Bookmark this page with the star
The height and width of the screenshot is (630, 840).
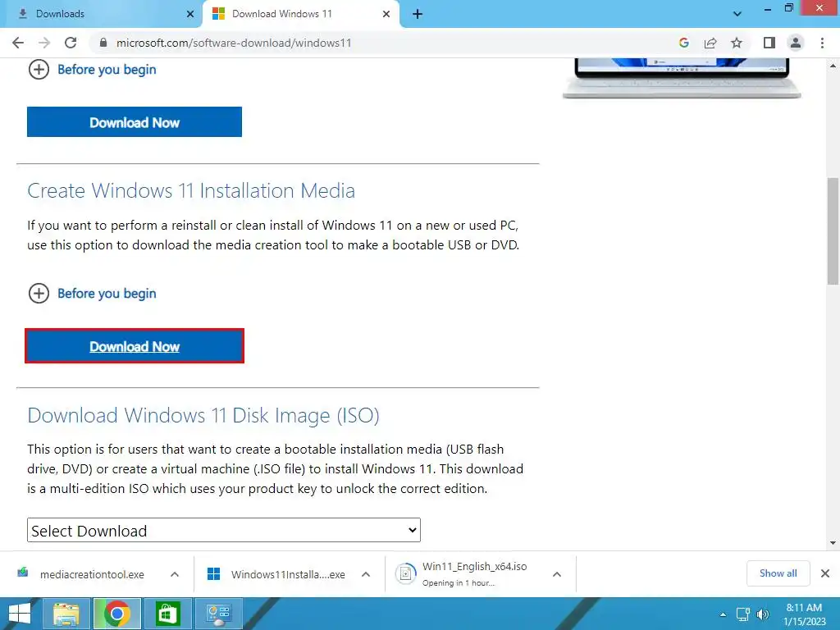pos(737,43)
